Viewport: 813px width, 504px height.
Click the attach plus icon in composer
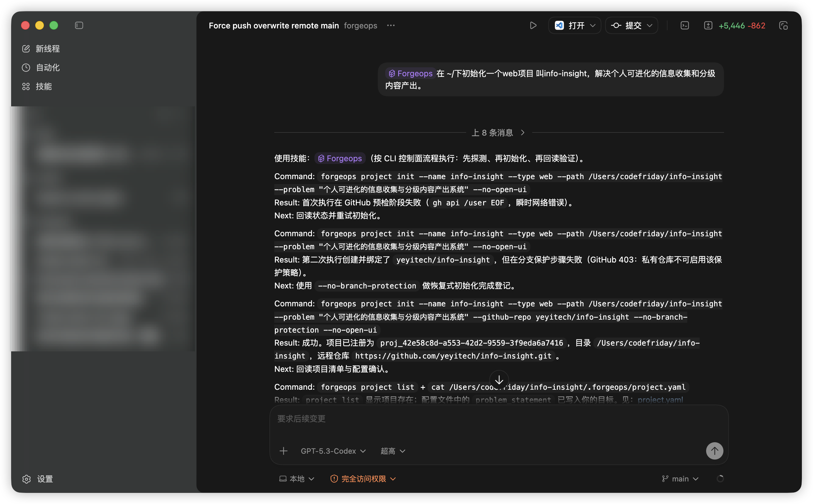(x=283, y=451)
